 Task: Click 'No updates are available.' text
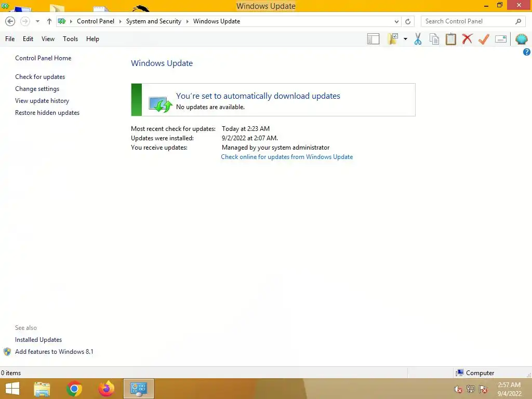(210, 107)
